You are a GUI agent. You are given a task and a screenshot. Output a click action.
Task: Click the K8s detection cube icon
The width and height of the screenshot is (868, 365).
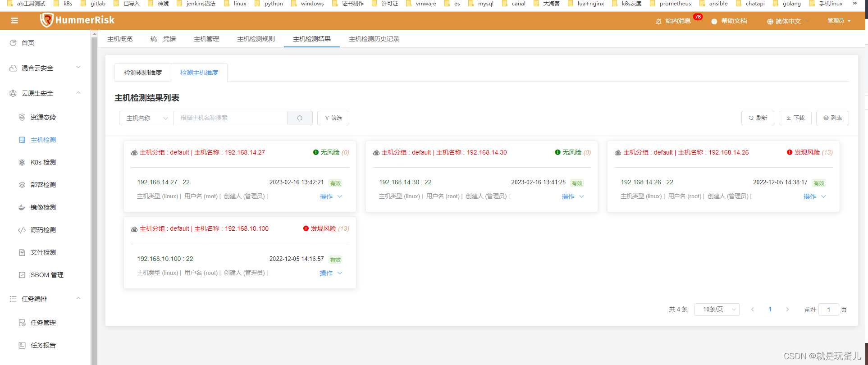22,162
